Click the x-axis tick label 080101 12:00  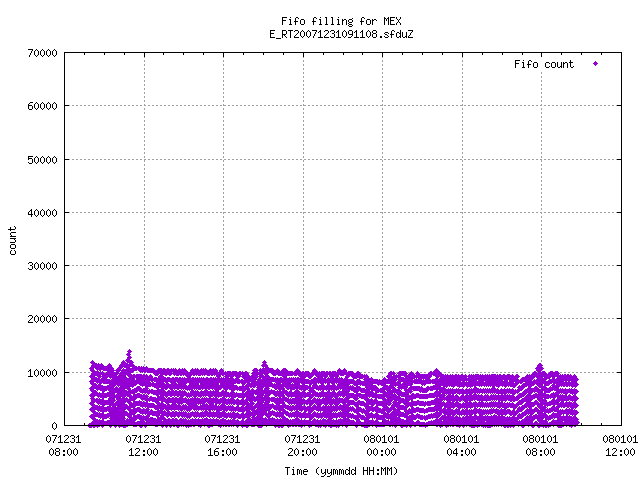coord(620,445)
